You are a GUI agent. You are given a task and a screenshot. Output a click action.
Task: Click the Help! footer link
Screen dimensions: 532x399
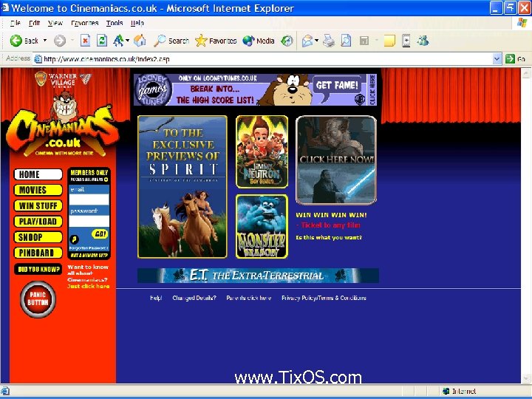(x=156, y=298)
